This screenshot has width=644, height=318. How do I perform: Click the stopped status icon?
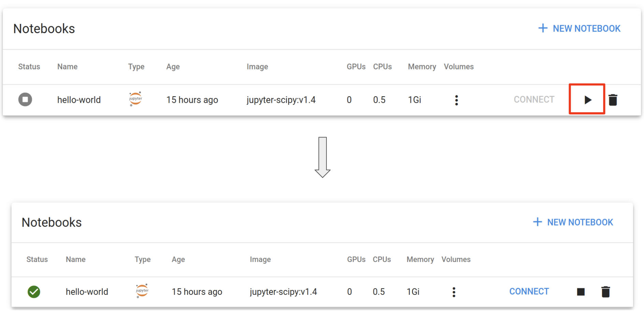(x=25, y=100)
